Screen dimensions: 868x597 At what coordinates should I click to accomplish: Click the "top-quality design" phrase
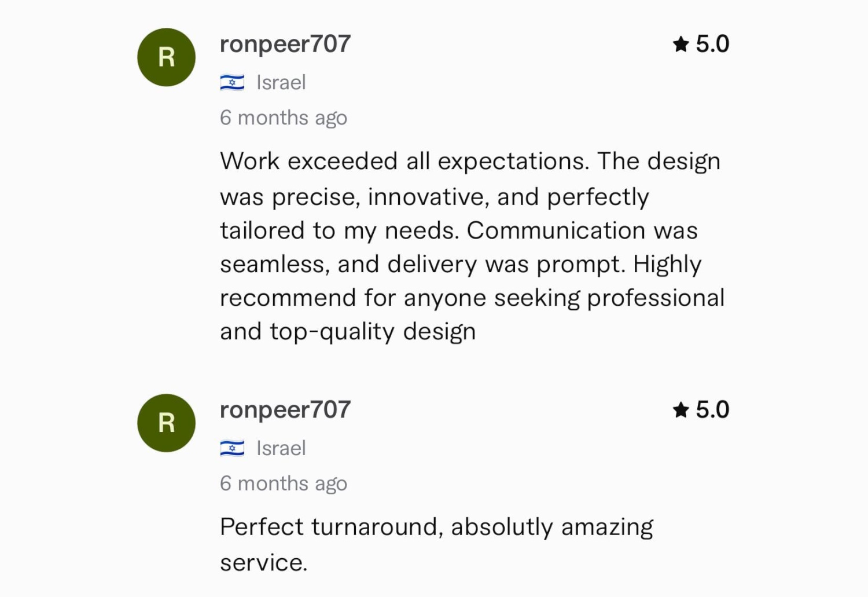click(x=373, y=332)
